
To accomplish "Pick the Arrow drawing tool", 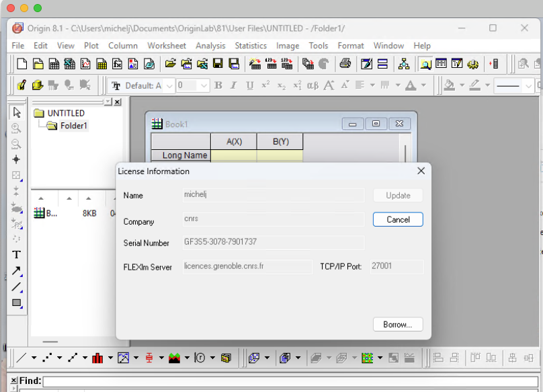I will point(17,271).
